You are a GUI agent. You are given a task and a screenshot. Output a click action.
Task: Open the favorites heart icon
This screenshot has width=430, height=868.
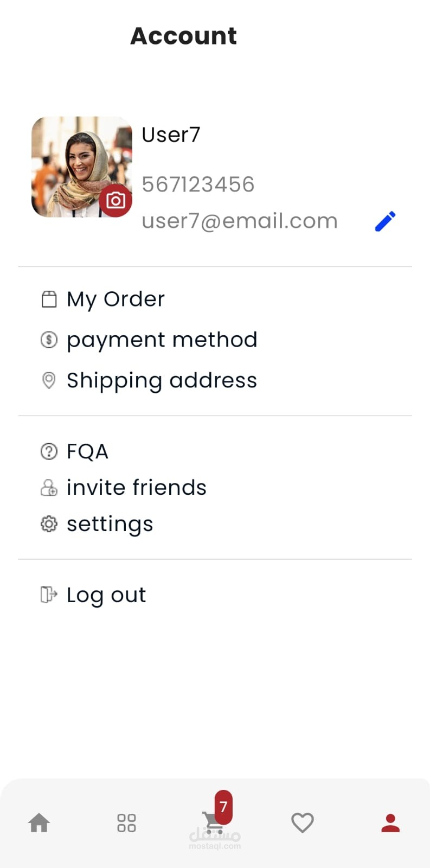click(x=303, y=823)
